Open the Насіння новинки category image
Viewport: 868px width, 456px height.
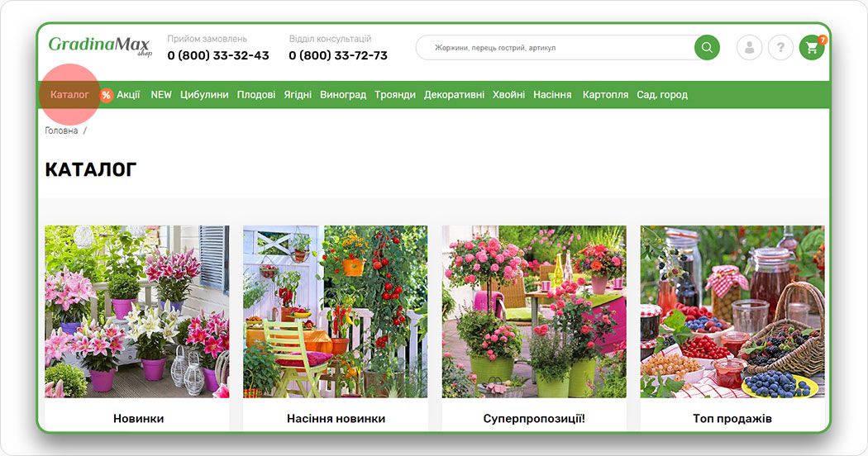pyautogui.click(x=336, y=311)
